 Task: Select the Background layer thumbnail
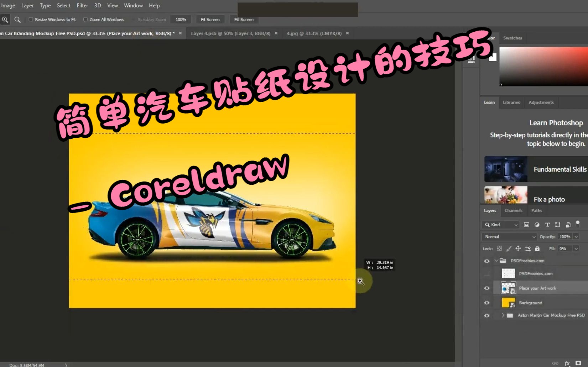(x=508, y=303)
